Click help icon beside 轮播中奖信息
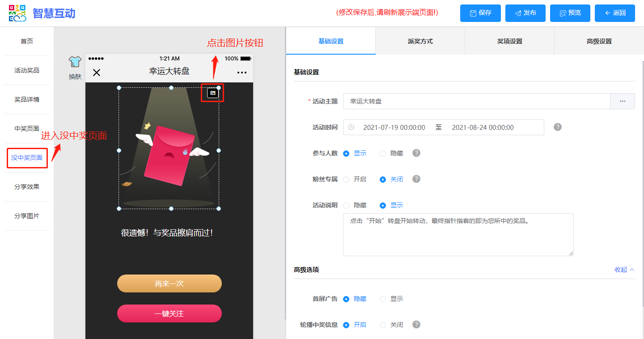Screen dimensions: 644x339 tap(416, 325)
